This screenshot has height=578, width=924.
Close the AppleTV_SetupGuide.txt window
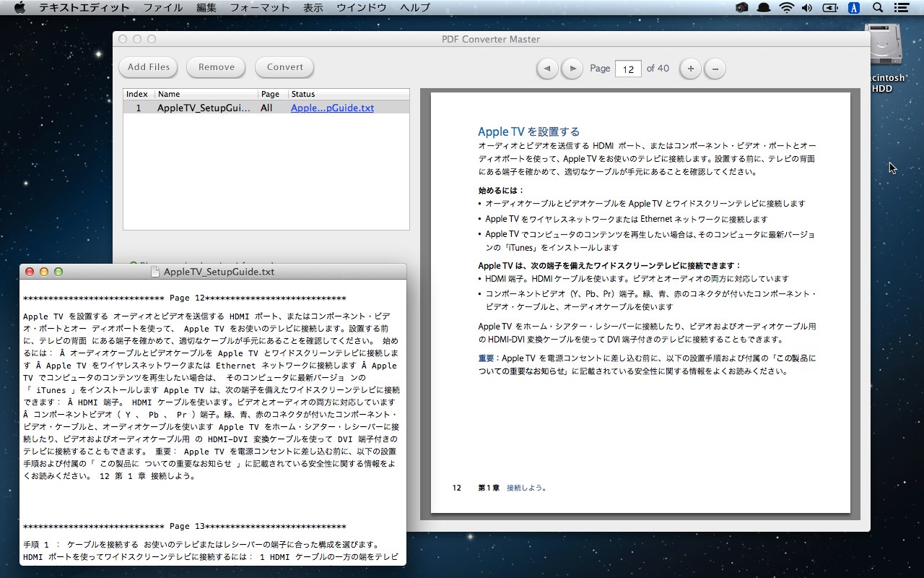coord(30,272)
